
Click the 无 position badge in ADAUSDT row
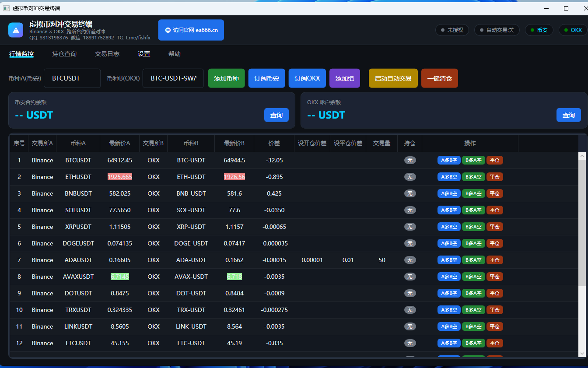pos(410,260)
